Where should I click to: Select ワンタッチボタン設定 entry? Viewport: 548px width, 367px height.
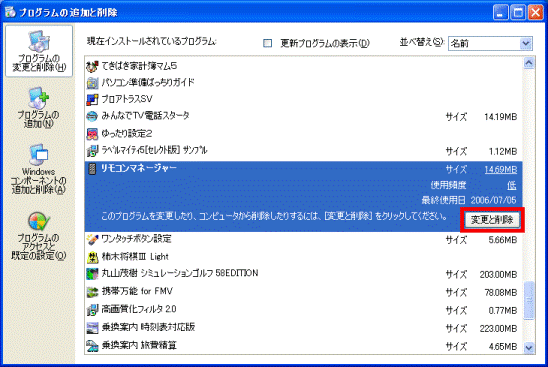tap(303, 240)
